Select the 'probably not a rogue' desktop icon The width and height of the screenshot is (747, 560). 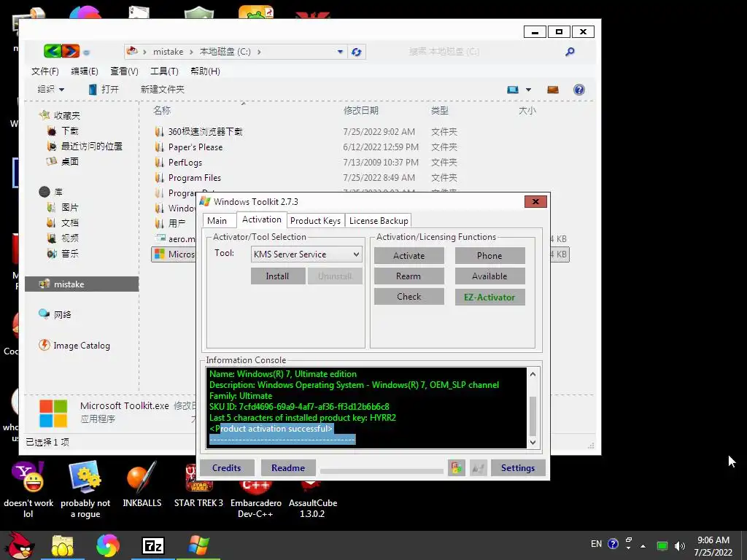tap(85, 489)
